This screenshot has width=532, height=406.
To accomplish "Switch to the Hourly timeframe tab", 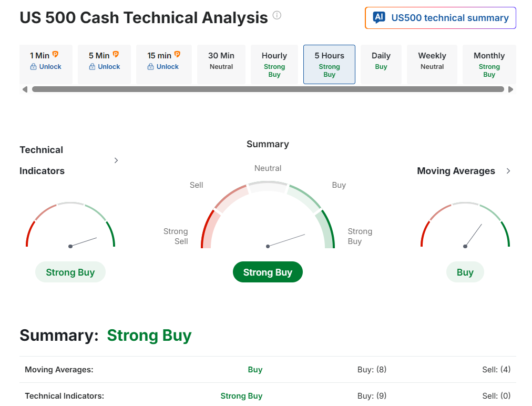I will 274,64.
